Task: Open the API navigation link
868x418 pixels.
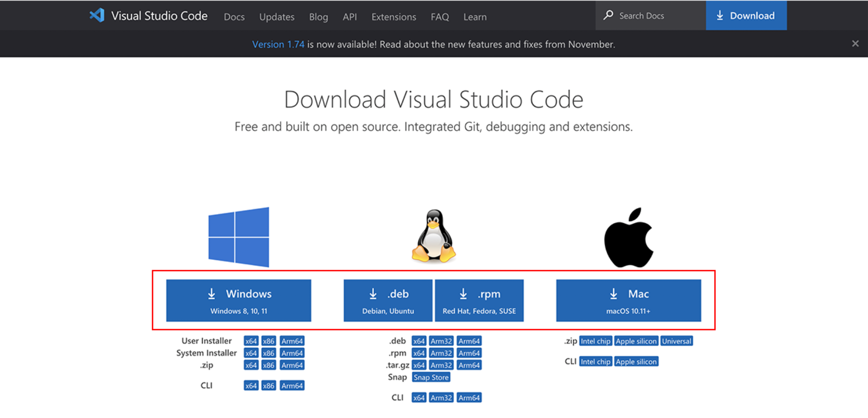Action: pyautogui.click(x=350, y=17)
